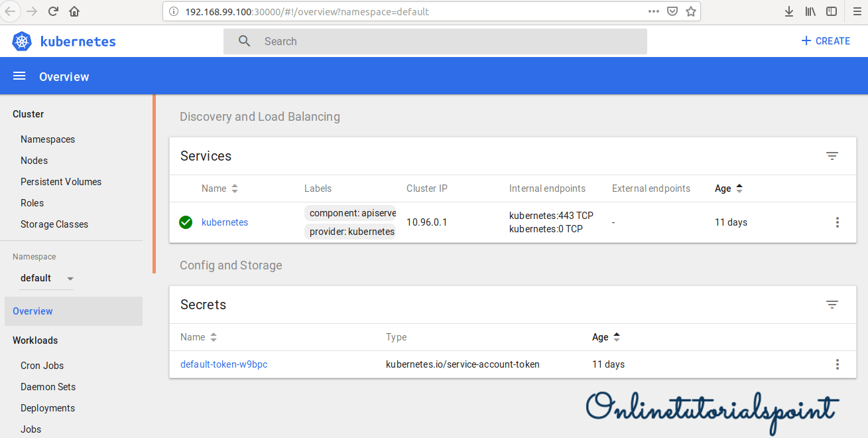This screenshot has width=868, height=438.
Task: Click the Kubernetes logo icon
Action: [22, 41]
